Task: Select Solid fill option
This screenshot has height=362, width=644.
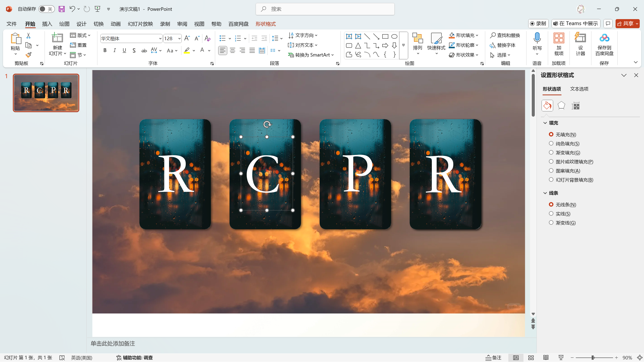Action: [551, 144]
